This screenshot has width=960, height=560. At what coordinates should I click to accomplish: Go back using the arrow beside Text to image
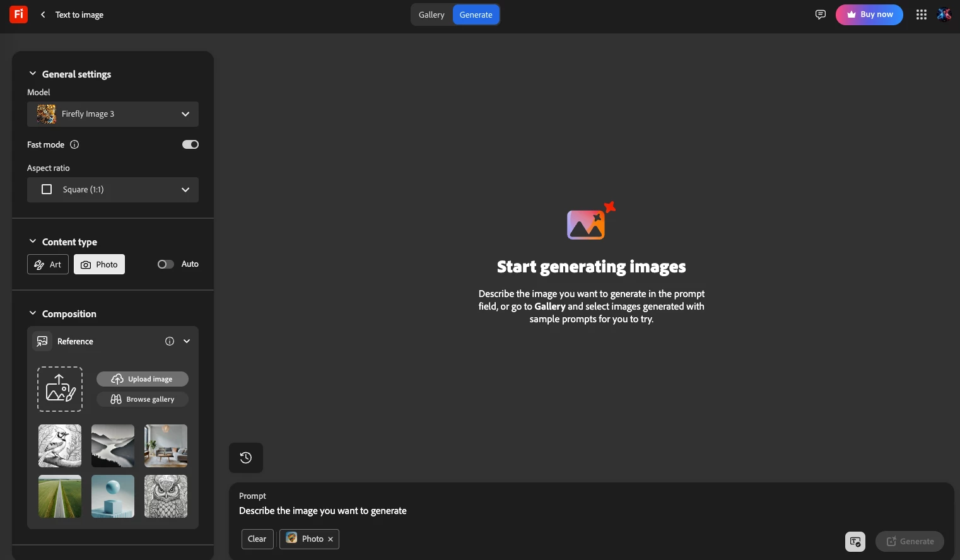(43, 15)
